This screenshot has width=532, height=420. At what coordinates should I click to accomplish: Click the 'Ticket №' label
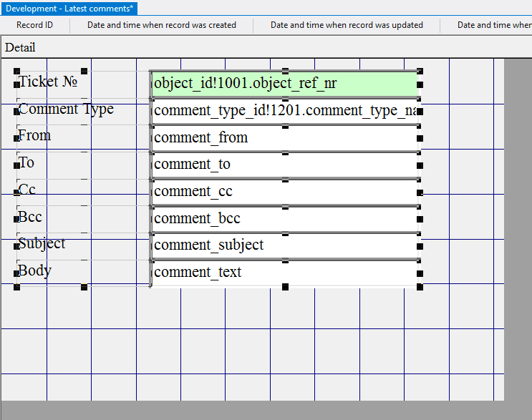(x=48, y=82)
